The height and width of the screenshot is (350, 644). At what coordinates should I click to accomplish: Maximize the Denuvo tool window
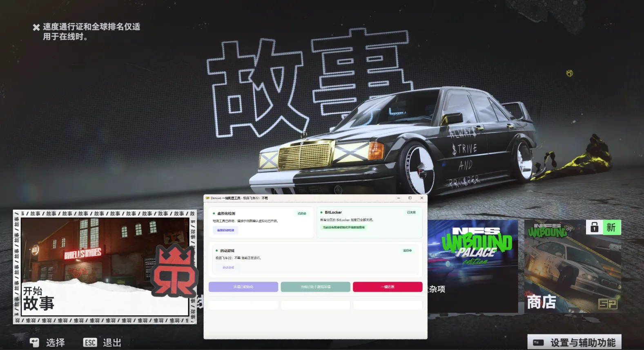click(x=410, y=198)
